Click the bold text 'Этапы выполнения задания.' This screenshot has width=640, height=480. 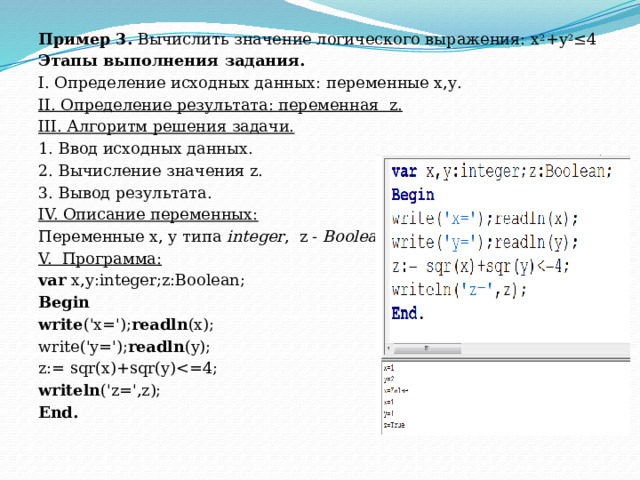pos(171,61)
